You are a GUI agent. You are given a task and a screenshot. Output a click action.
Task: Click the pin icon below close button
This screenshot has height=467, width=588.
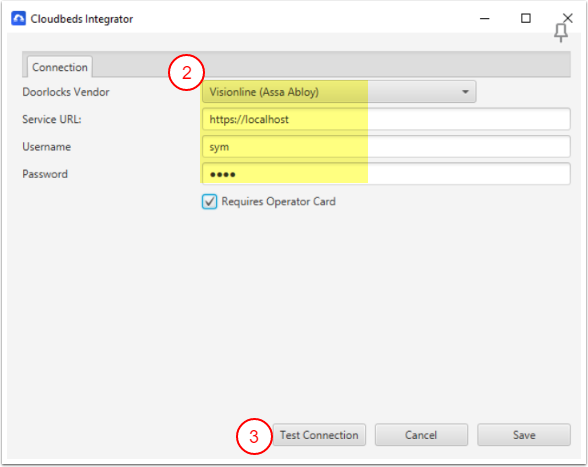tap(561, 33)
